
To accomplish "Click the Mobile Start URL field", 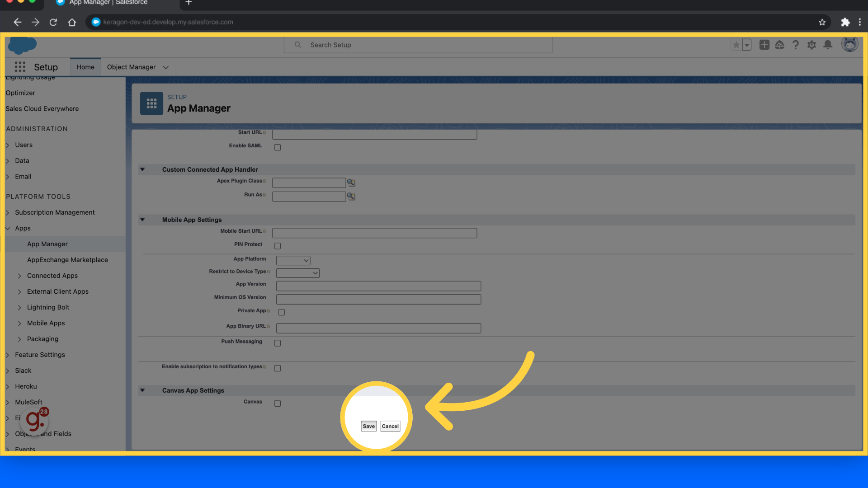I will coord(374,233).
